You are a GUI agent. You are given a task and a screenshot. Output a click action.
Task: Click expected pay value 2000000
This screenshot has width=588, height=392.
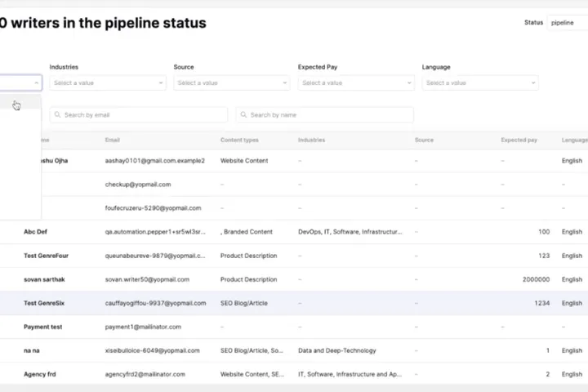[536, 279]
